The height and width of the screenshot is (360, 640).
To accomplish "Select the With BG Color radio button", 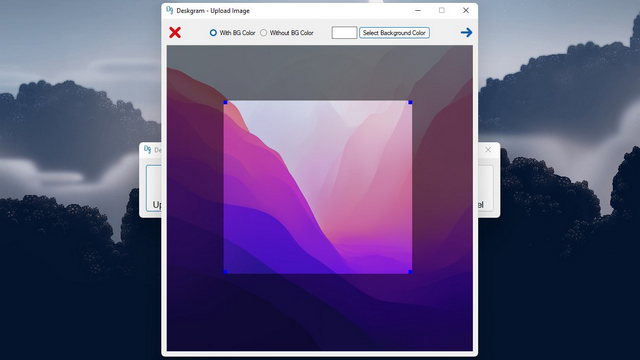I will tap(213, 33).
